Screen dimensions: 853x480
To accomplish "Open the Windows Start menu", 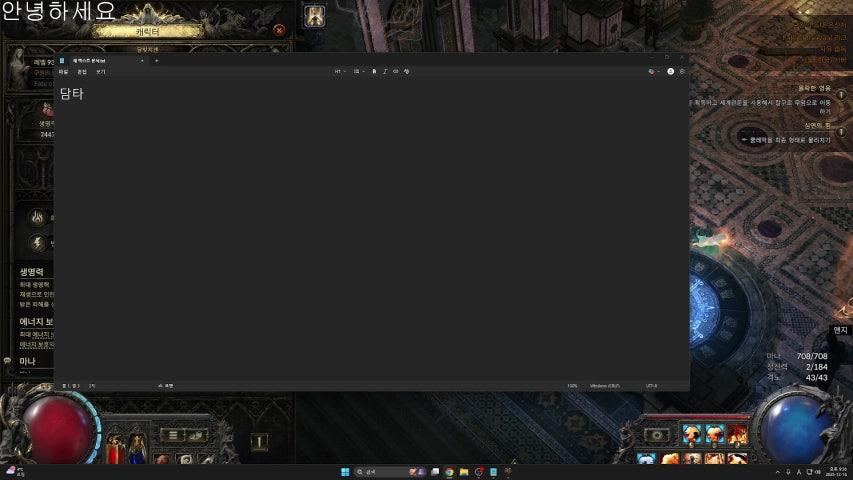I will point(345,472).
